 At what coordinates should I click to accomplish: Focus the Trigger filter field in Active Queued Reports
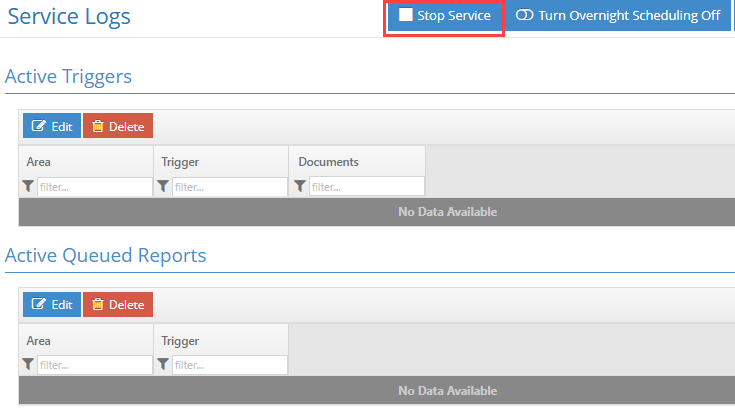click(x=229, y=366)
